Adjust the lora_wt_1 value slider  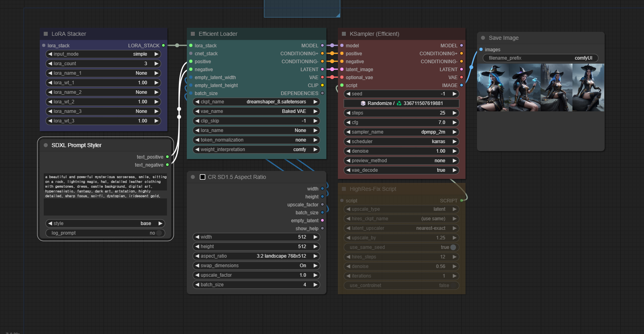click(x=103, y=83)
